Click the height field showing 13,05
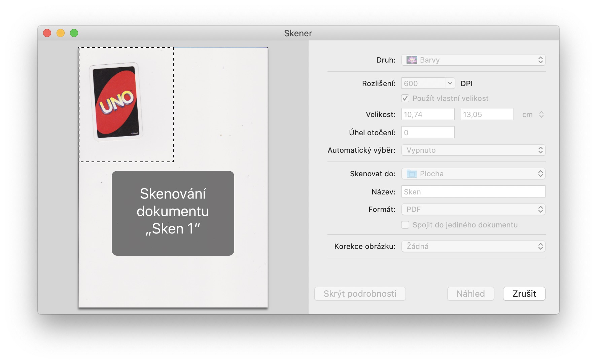This screenshot has height=364, width=597. tap(487, 114)
